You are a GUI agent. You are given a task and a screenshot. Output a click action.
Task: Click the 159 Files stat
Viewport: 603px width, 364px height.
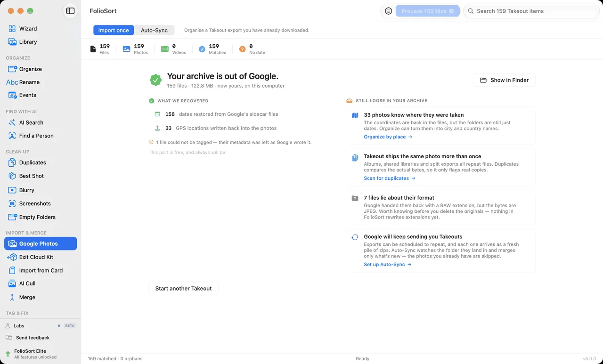coord(100,49)
